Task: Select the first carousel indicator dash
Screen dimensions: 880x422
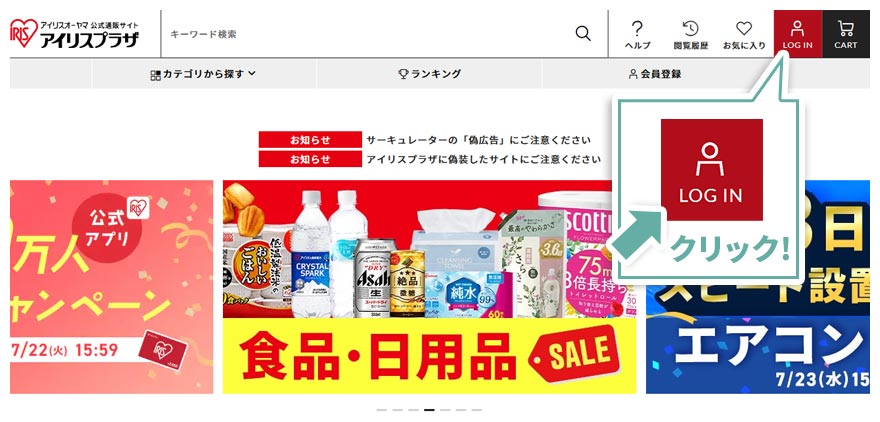Action: pos(382,410)
